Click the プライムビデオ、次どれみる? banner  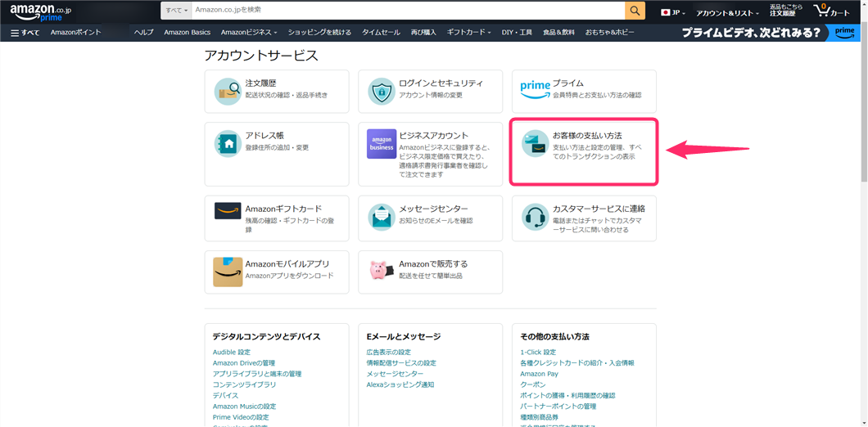click(751, 33)
